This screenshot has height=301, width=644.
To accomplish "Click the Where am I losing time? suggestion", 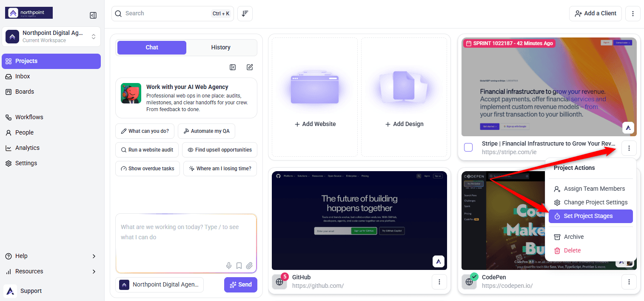I will coord(220,169).
